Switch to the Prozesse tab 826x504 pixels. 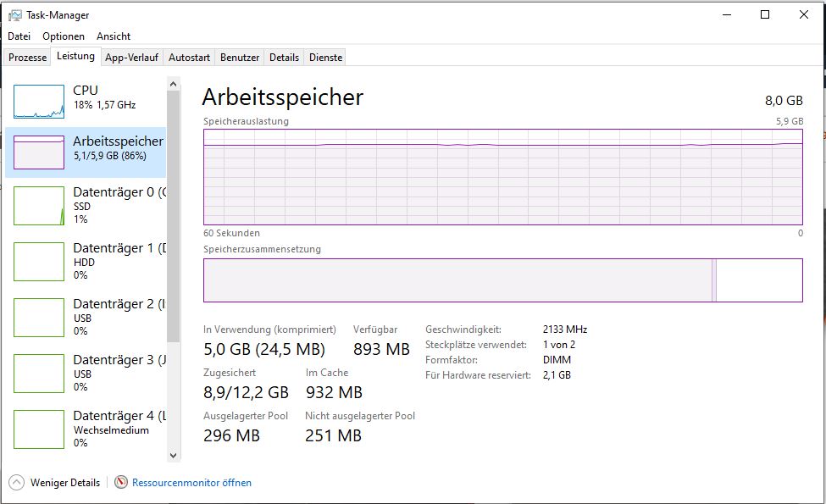point(28,58)
